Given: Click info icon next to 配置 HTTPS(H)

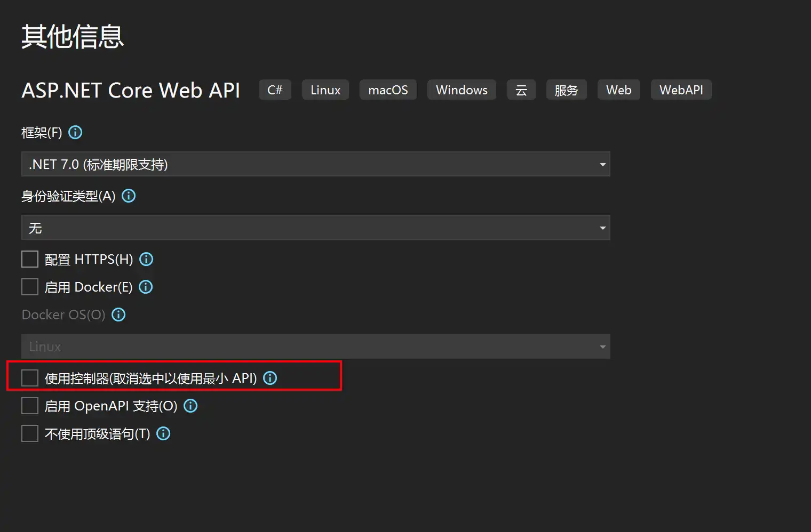Looking at the screenshot, I should (x=146, y=259).
